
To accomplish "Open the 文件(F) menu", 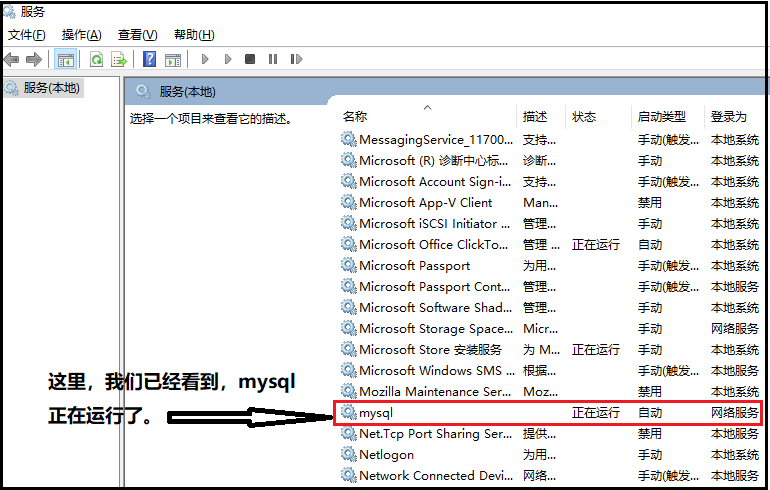I will [x=27, y=35].
